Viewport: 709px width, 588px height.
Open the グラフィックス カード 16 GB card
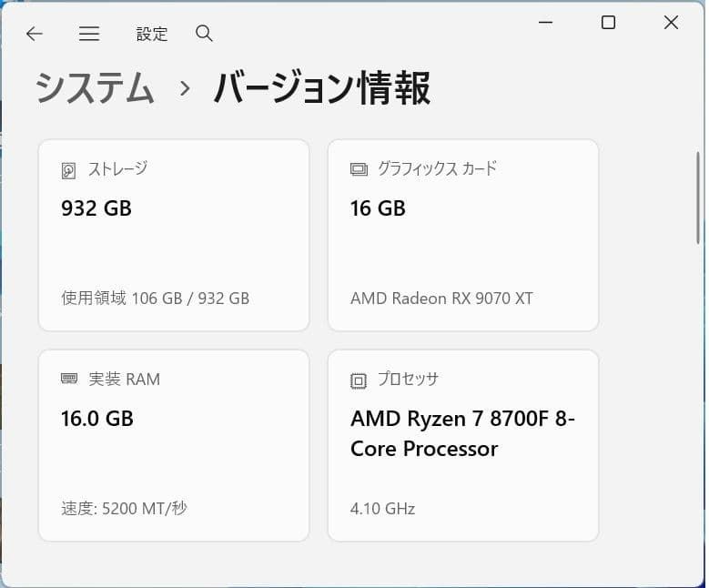click(463, 235)
